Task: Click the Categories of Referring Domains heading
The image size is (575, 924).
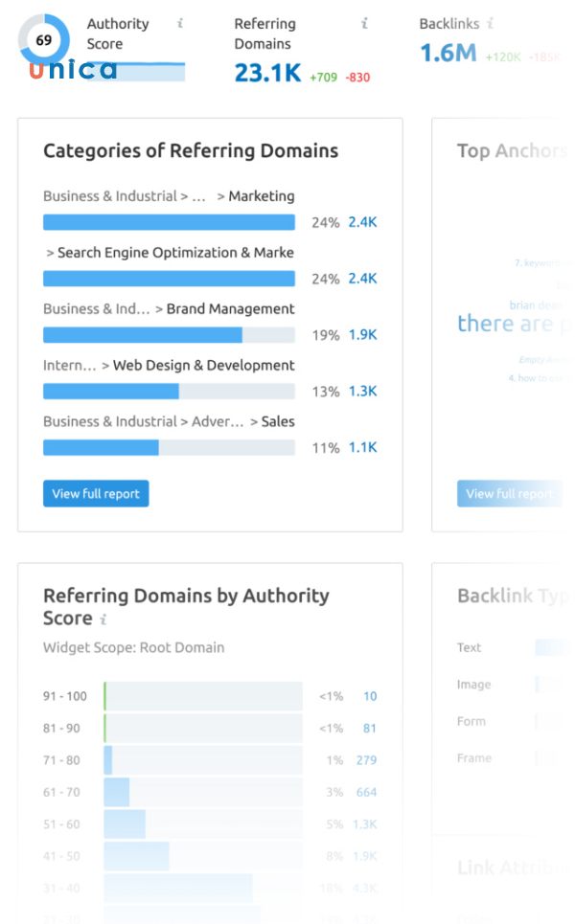Action: 191,151
